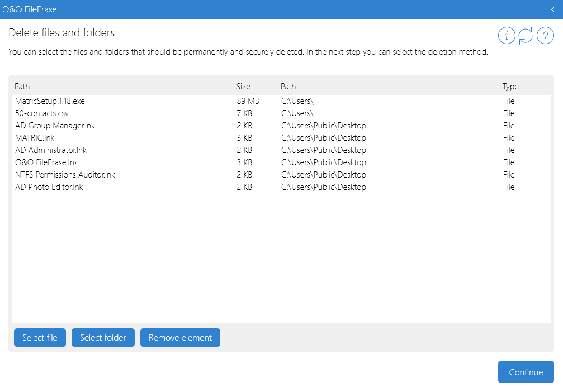Select AD Photo Editor.lnk in the list
Viewport: 563px width, 392px height.
point(49,187)
